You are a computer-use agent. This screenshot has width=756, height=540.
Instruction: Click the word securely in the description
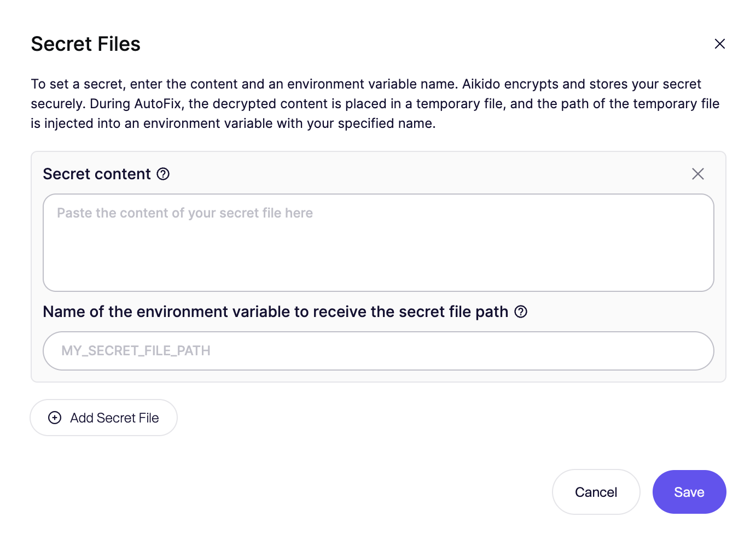coord(57,104)
